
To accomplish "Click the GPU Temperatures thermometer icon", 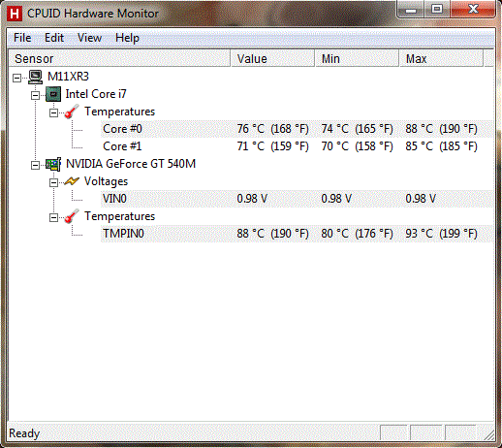I will tap(72, 216).
